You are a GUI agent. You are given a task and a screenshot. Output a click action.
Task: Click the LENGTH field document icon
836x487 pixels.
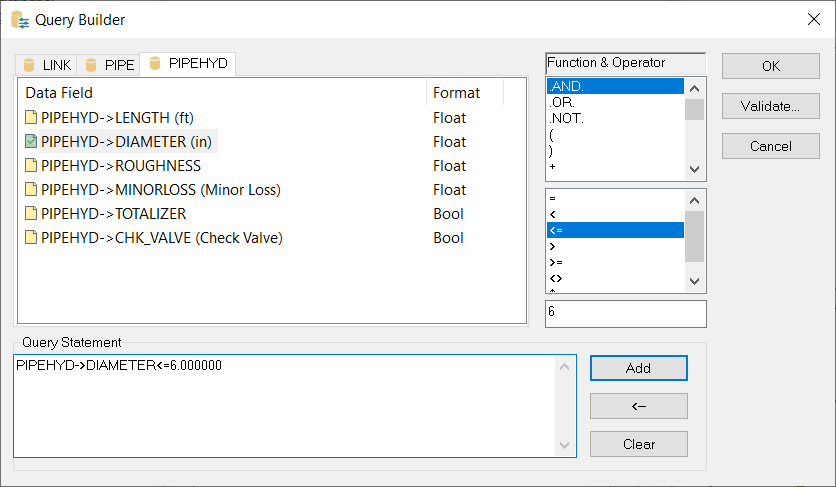pos(31,118)
